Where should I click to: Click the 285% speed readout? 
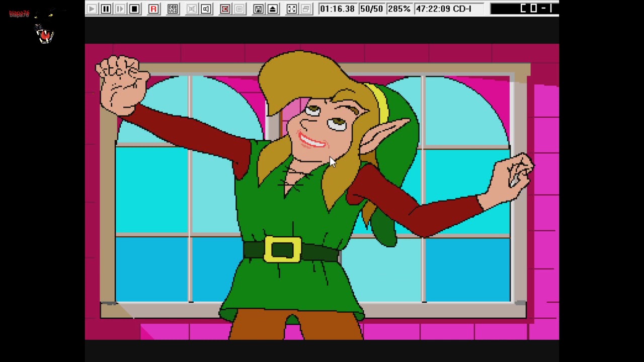click(399, 9)
